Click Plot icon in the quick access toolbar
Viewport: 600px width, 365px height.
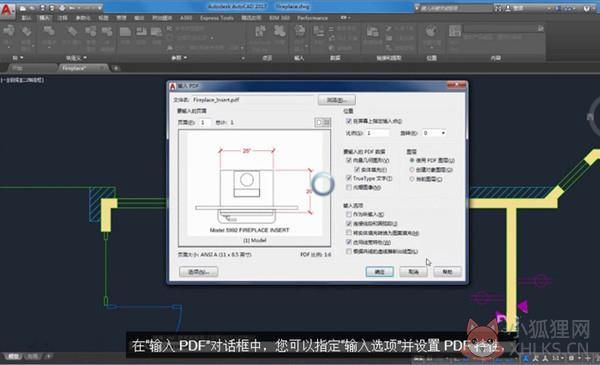click(62, 7)
